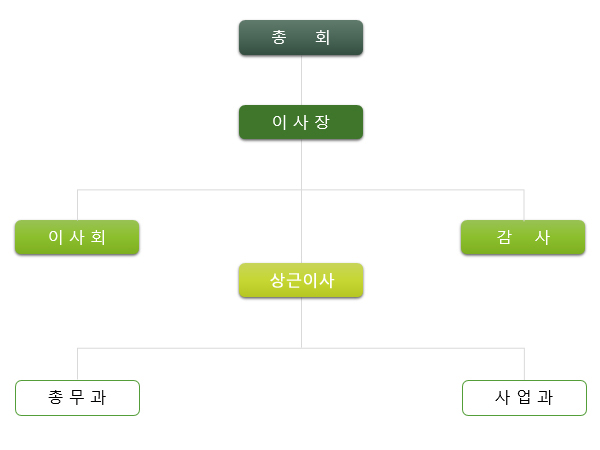
Task: Open the 총무과 department box
Action: (x=77, y=397)
